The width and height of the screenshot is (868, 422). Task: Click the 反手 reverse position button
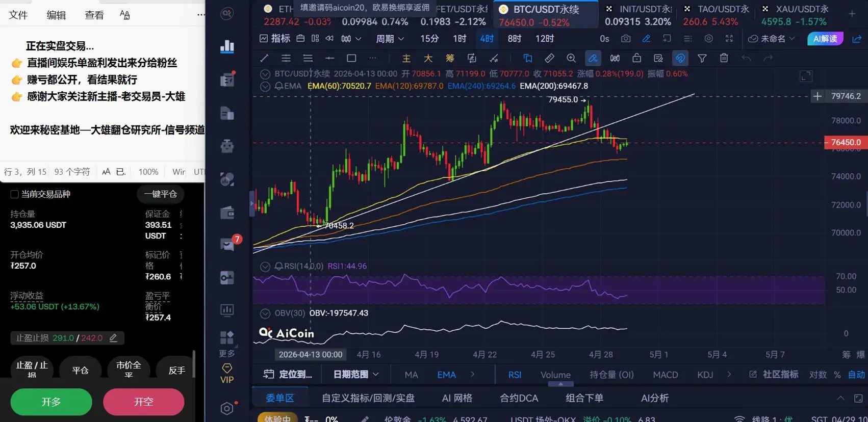coord(177,371)
